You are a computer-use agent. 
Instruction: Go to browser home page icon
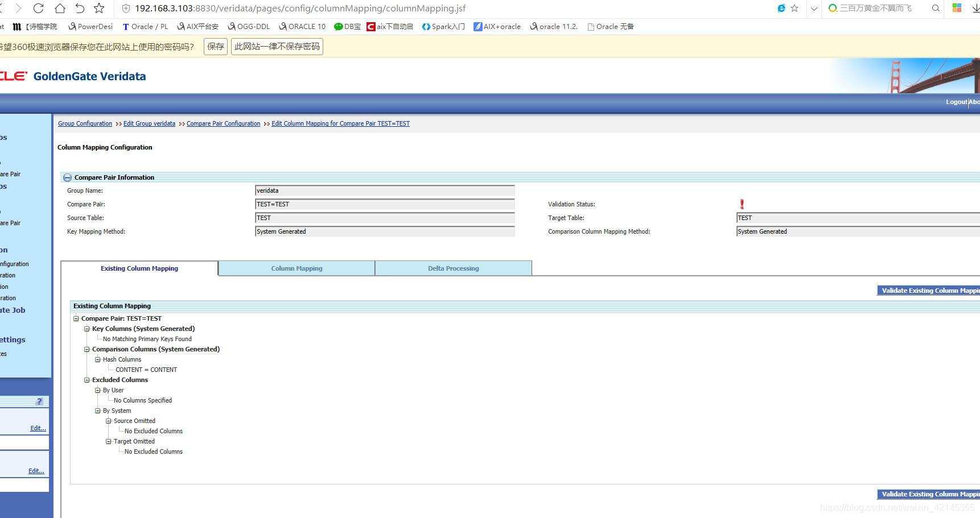(x=60, y=8)
